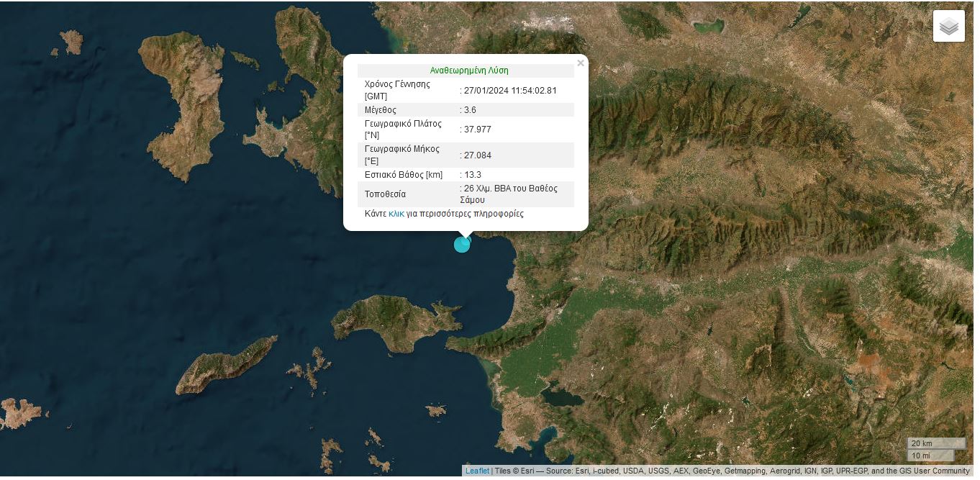
Task: Click the cyan earthquake epicenter marker
Action: click(462, 245)
